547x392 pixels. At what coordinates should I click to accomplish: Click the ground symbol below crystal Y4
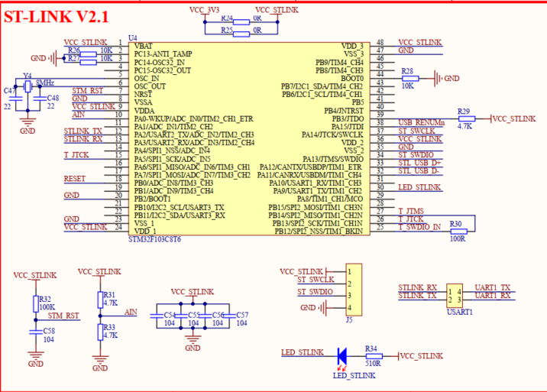[x=28, y=122]
